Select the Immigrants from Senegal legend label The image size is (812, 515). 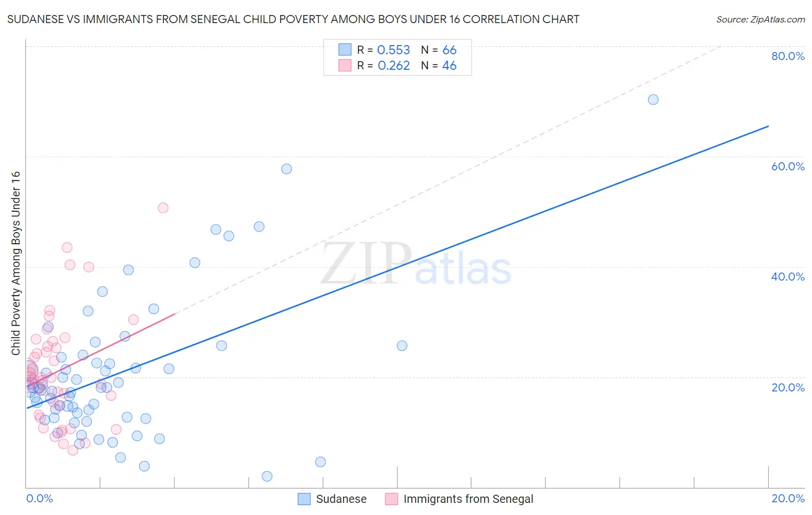[x=468, y=499]
